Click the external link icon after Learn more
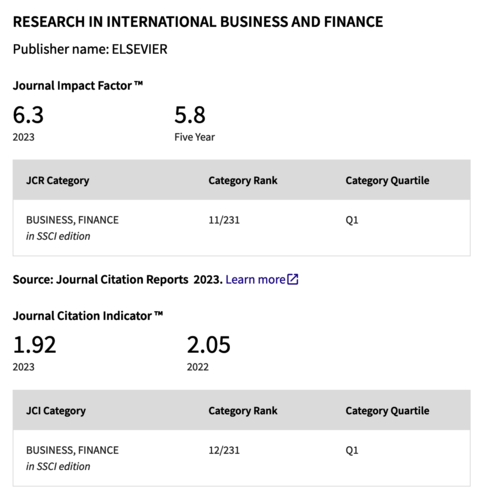 click(293, 279)
